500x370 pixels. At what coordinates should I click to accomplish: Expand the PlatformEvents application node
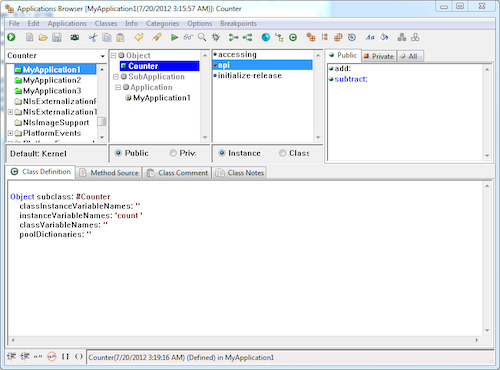[10, 133]
